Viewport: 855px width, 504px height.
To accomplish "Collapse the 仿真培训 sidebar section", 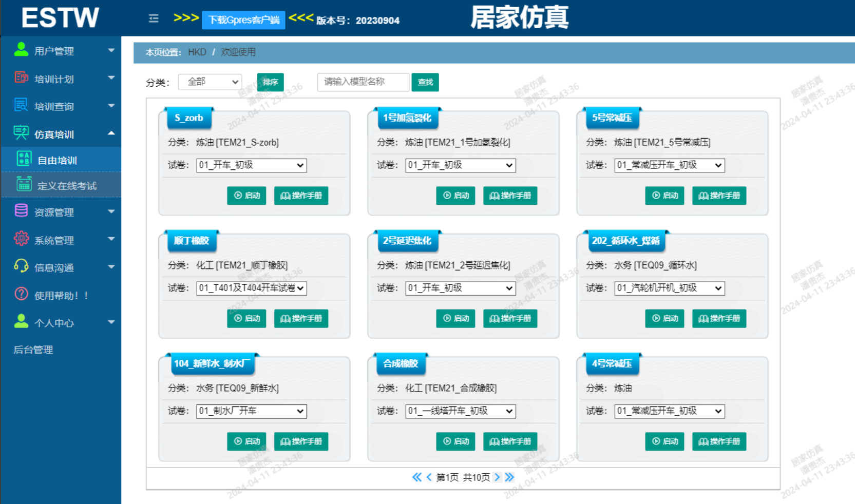I will pyautogui.click(x=111, y=132).
